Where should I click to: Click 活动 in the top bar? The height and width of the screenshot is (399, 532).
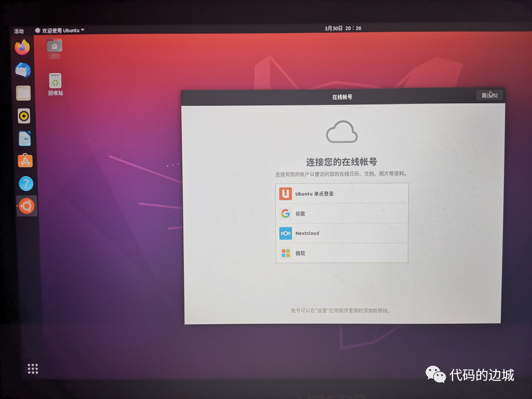click(x=19, y=31)
